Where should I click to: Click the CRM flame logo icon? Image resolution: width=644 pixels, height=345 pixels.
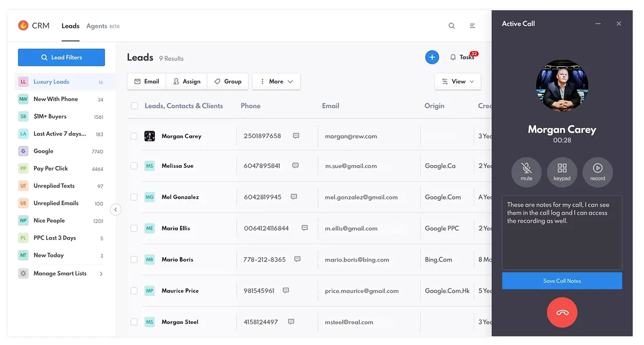coord(23,26)
